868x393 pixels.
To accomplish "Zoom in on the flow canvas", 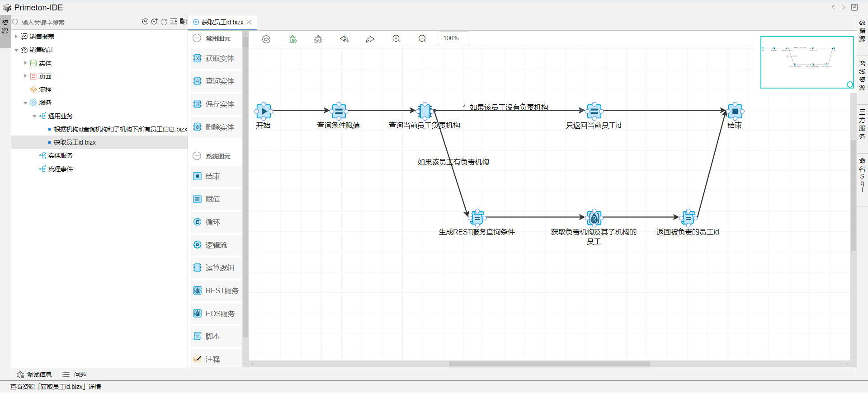I will point(396,39).
